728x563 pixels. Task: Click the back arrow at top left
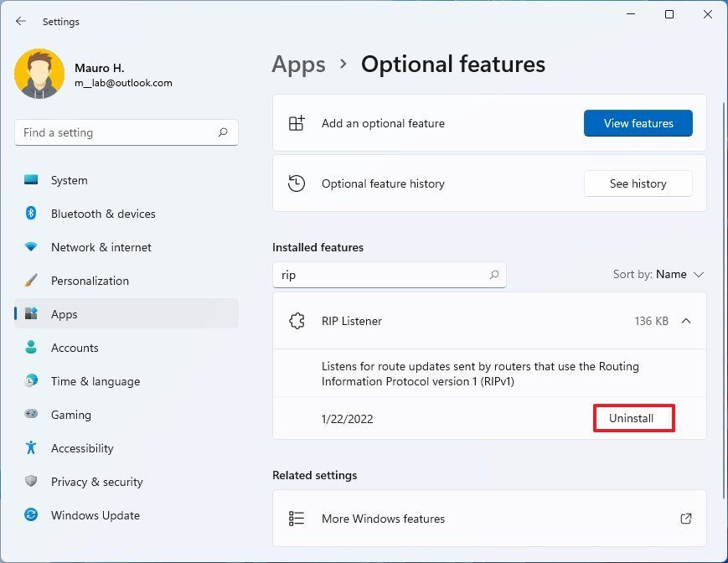(20, 21)
